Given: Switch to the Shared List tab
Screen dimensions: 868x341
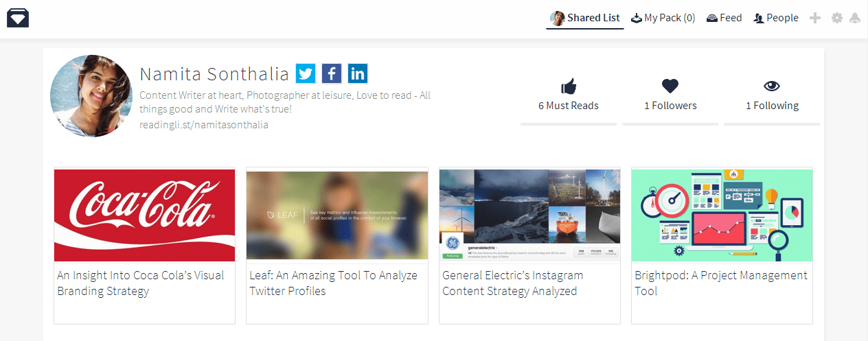Looking at the screenshot, I should coord(585,18).
